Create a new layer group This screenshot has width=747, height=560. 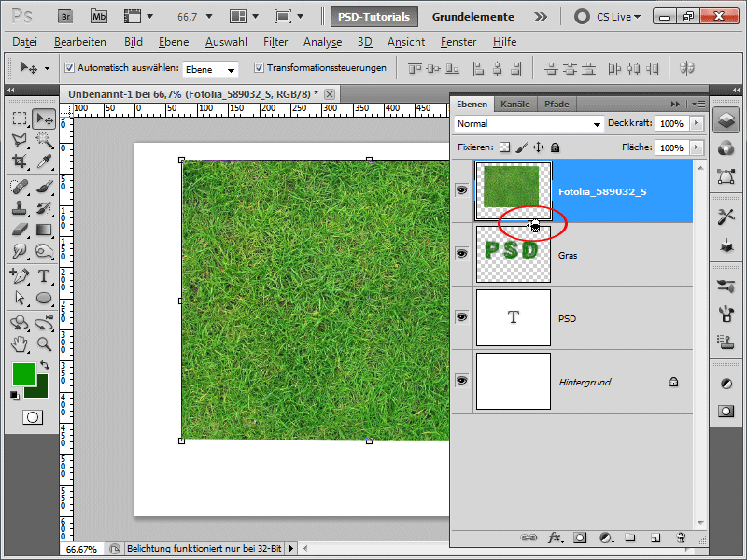click(629, 538)
